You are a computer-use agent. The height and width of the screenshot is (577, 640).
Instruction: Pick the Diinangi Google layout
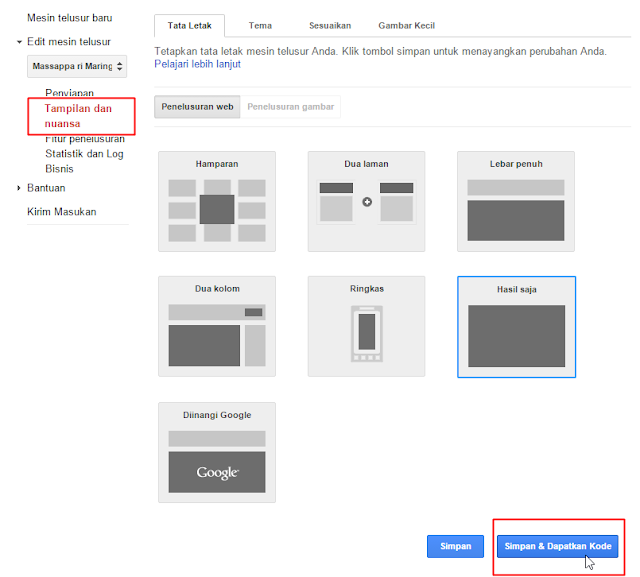point(217,452)
